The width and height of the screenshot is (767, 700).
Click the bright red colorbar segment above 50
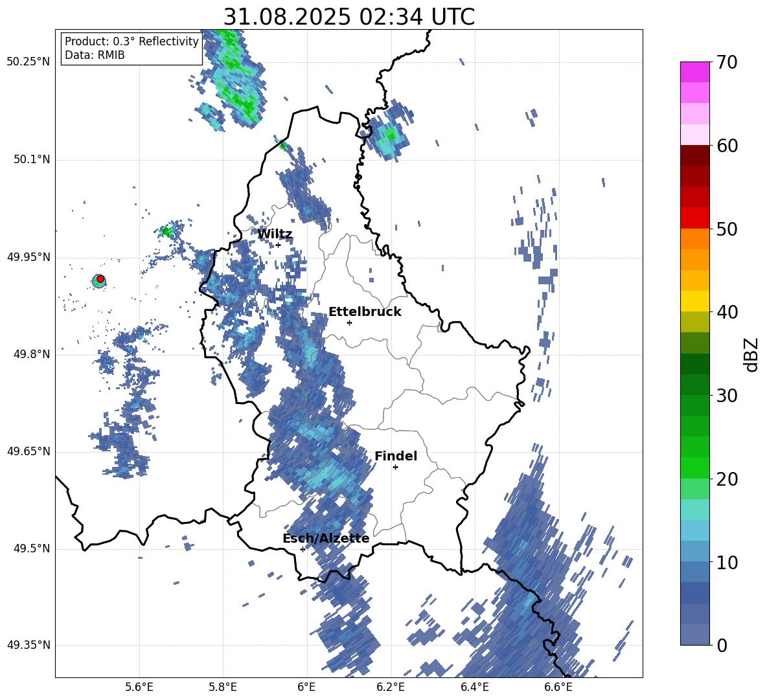click(x=694, y=218)
